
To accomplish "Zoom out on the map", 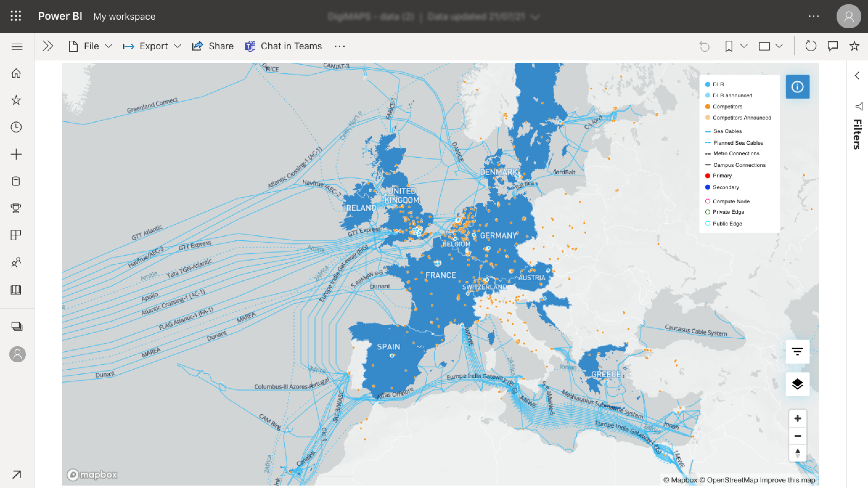I will [x=798, y=436].
